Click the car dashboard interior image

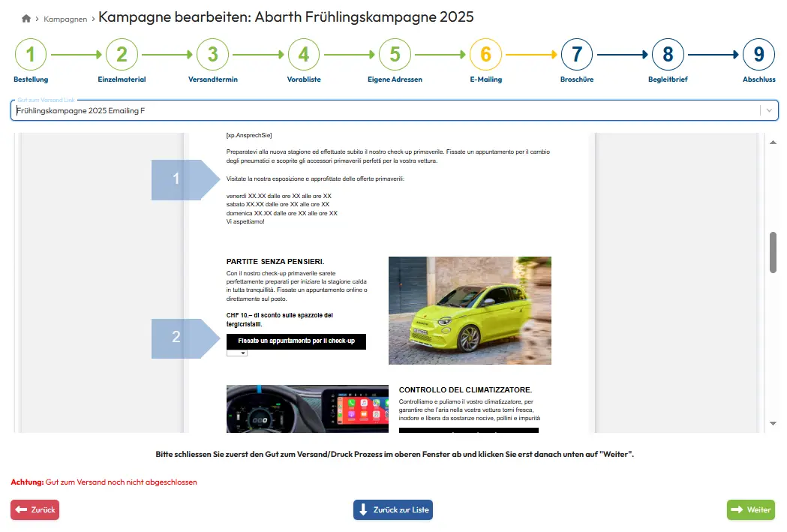coord(307,409)
